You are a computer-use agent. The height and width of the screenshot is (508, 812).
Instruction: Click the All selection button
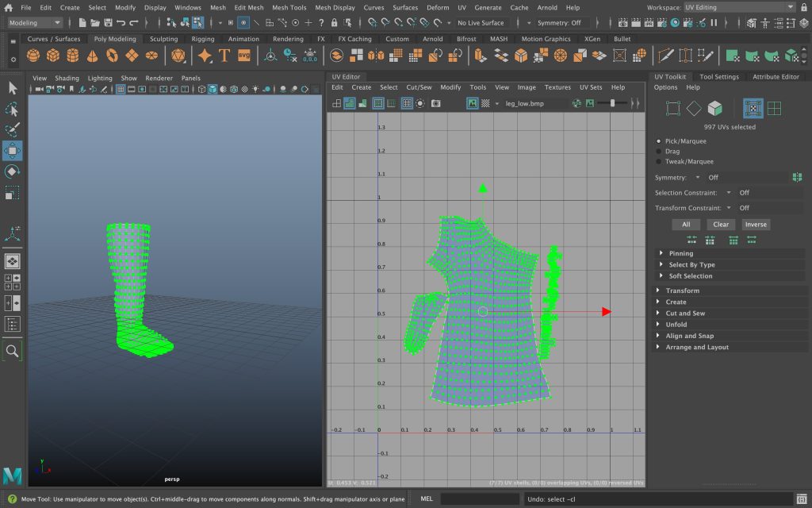686,225
